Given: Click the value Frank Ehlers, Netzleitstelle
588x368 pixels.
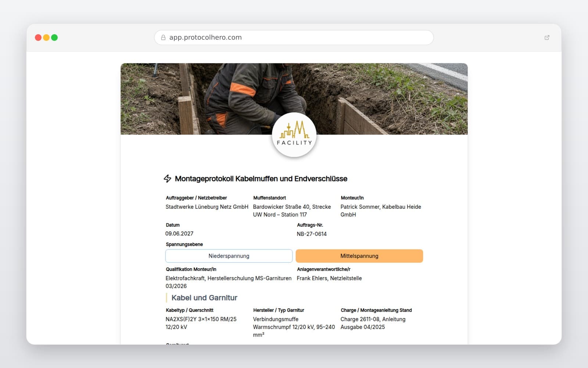Looking at the screenshot, I should (329, 279).
